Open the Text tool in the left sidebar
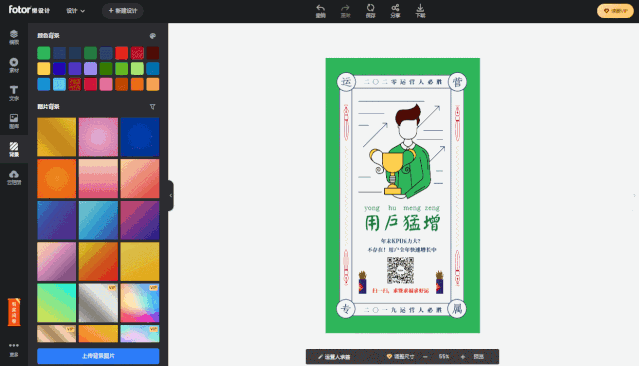Viewport: 639px width, 366px height. tap(14, 93)
